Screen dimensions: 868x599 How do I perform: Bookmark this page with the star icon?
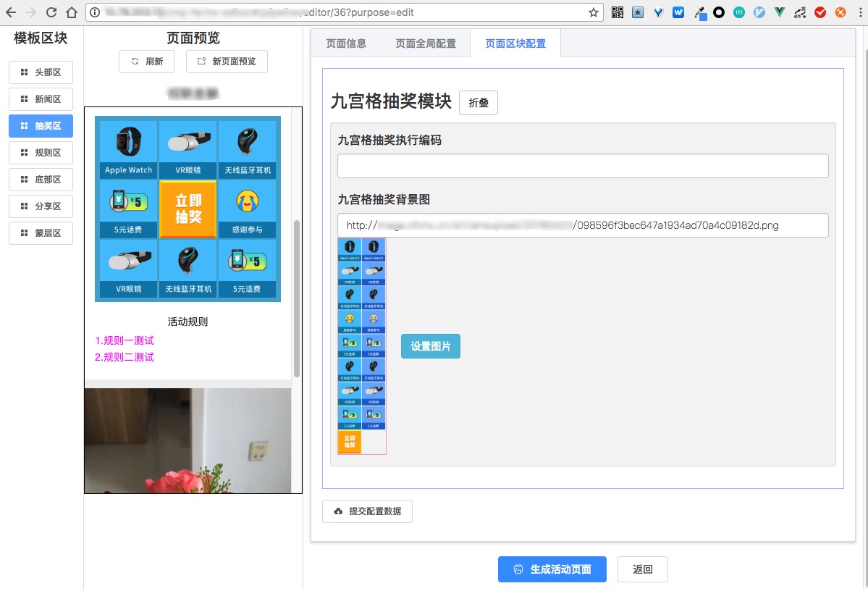[594, 12]
